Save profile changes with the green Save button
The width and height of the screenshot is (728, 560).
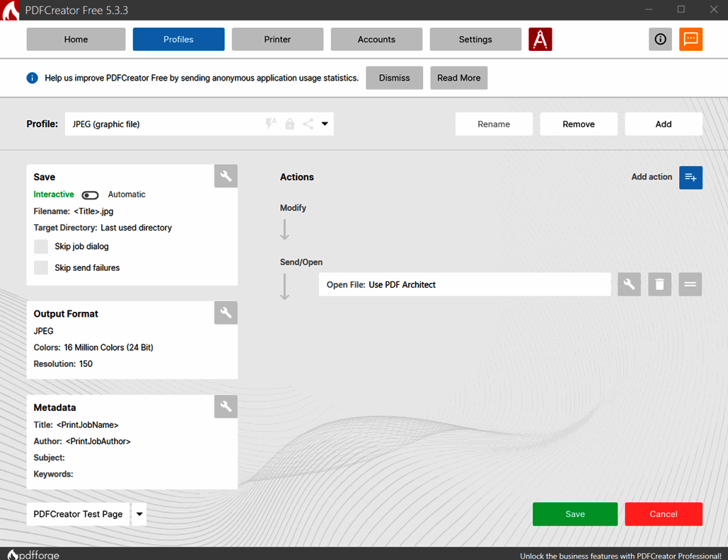575,514
